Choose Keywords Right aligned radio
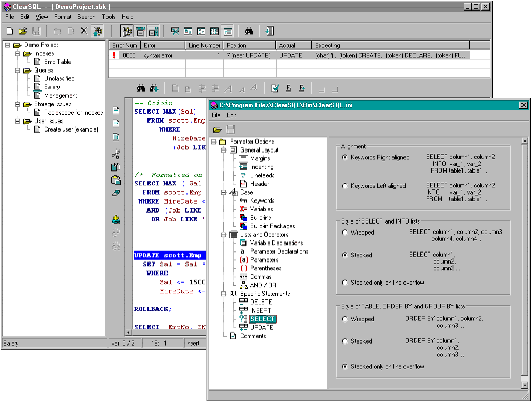532x403 pixels. click(x=344, y=157)
